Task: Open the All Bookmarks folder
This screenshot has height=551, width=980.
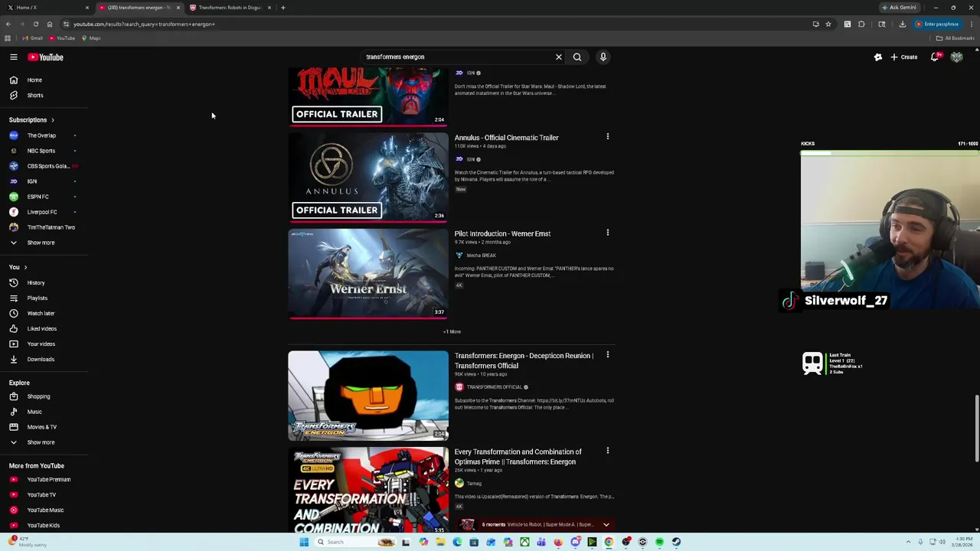Action: point(956,38)
